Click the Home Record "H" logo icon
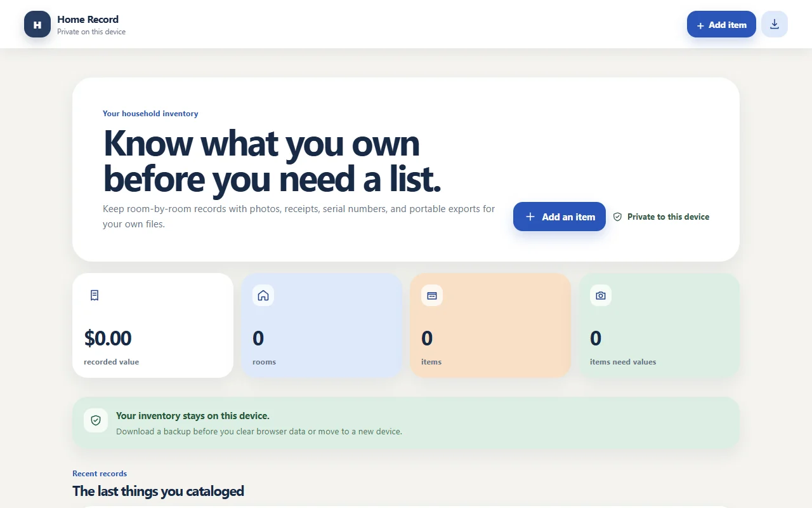The height and width of the screenshot is (508, 812). 37,24
